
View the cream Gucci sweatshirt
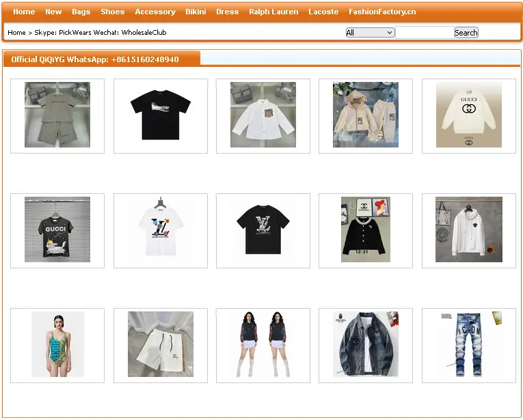point(469,115)
